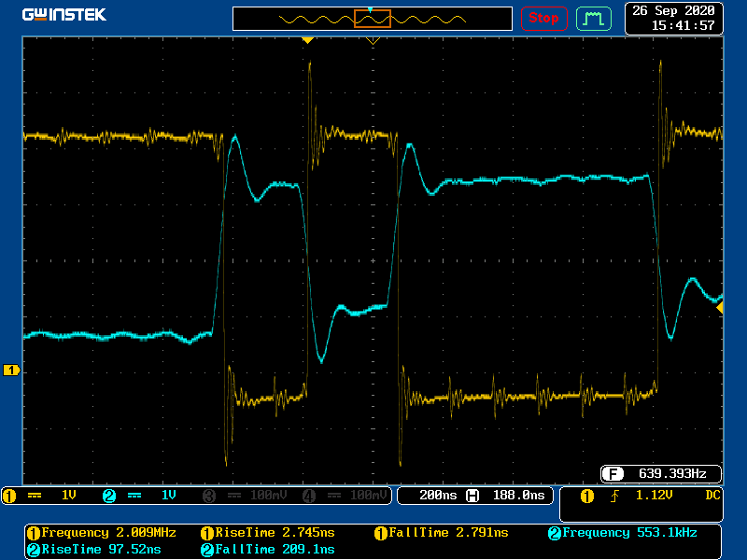Click the solid yellow trigger position marker
747x560 pixels.
coord(307,40)
